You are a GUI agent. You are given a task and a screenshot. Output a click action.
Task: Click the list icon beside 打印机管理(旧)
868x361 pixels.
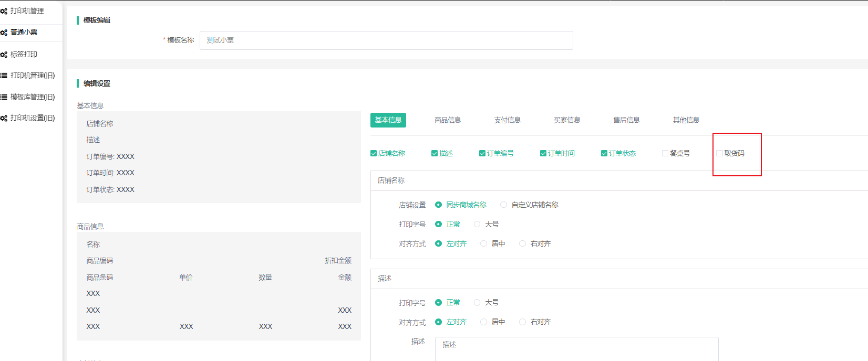pyautogui.click(x=4, y=76)
